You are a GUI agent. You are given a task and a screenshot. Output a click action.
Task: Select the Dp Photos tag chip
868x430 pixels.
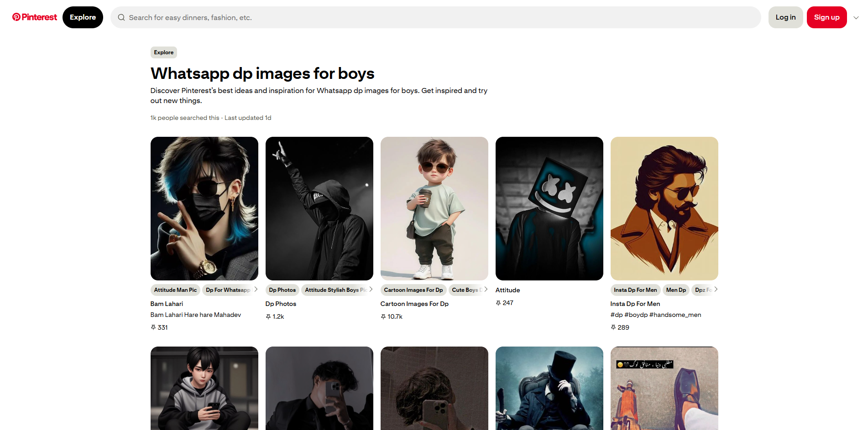tap(282, 290)
